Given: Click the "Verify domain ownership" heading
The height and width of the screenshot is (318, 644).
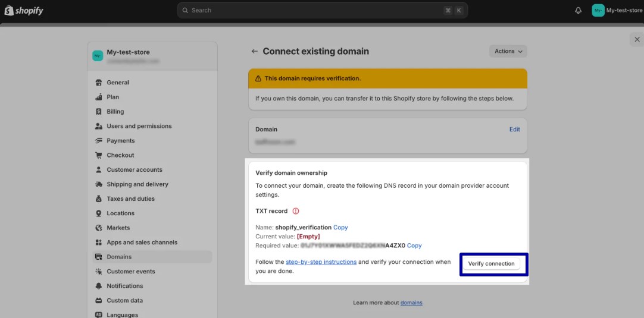Looking at the screenshot, I should [x=291, y=173].
